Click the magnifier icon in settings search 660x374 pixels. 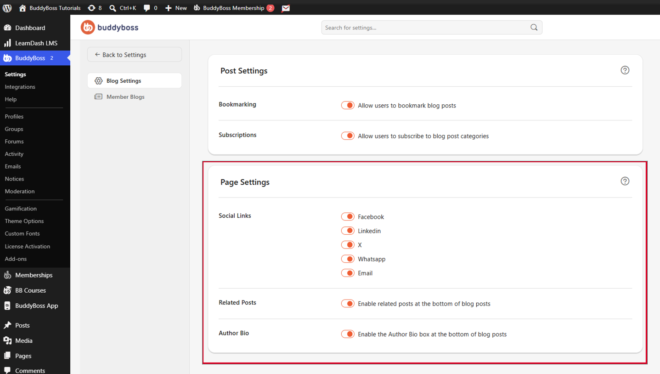pyautogui.click(x=534, y=27)
